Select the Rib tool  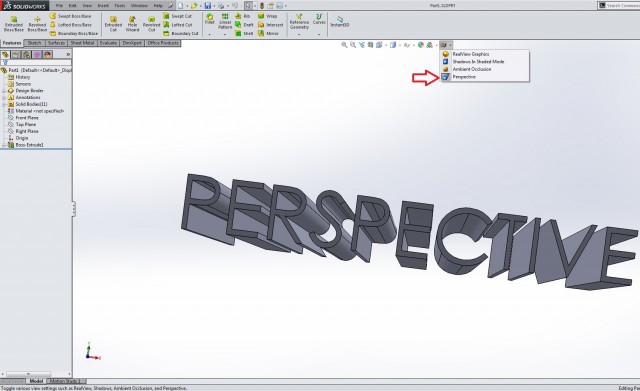pyautogui.click(x=243, y=16)
